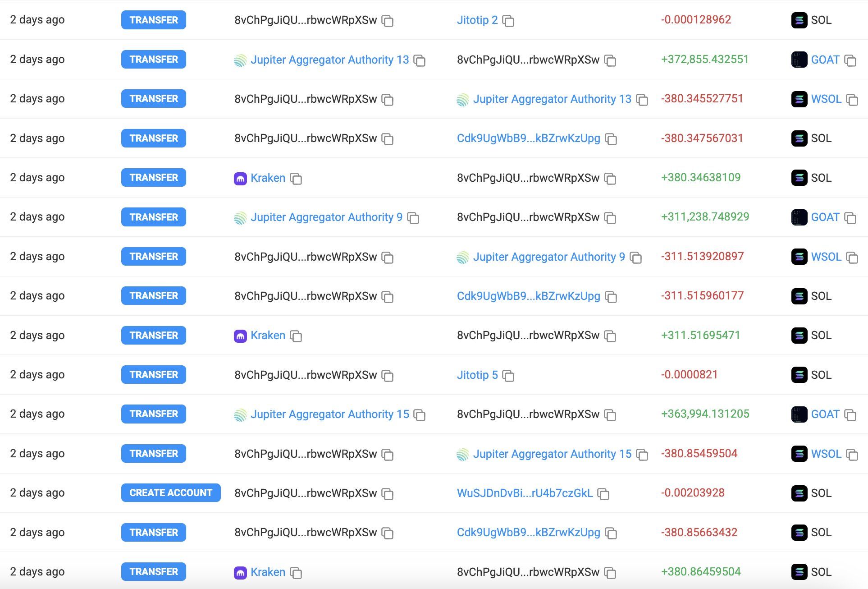Copy the sender address in the Jitotip 5 row

click(387, 376)
